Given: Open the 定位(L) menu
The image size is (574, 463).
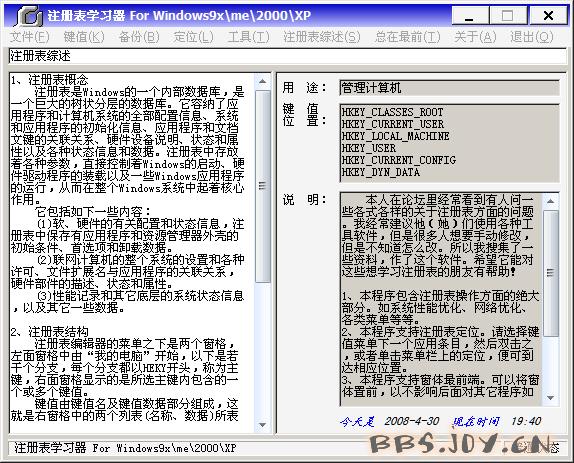Looking at the screenshot, I should coord(193,37).
